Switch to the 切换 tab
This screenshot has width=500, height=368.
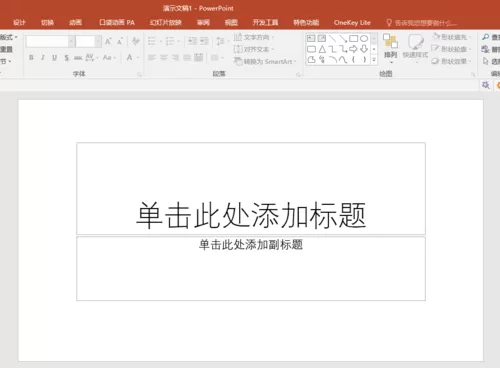[47, 23]
